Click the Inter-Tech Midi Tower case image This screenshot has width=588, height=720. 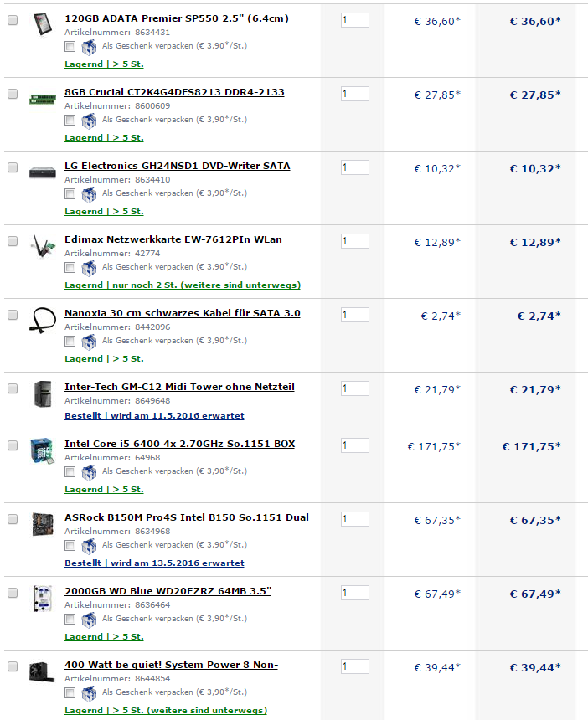pyautogui.click(x=43, y=393)
